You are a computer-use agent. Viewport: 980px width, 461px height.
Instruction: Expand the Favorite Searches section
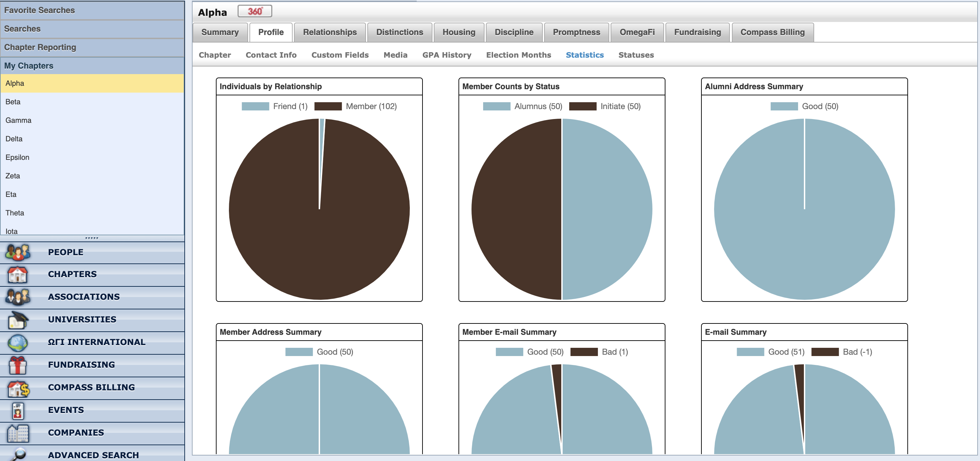(x=93, y=10)
